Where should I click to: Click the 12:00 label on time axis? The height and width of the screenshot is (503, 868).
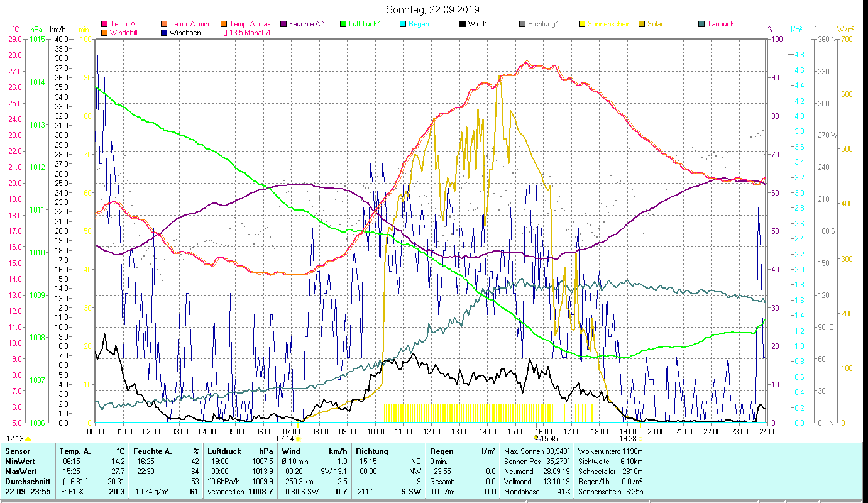point(432,432)
